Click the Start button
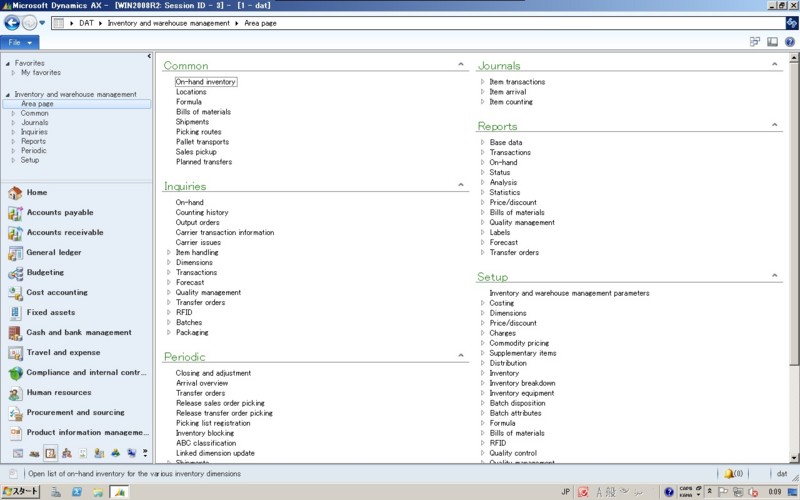Screen dimensions: 800x500 tap(20, 491)
